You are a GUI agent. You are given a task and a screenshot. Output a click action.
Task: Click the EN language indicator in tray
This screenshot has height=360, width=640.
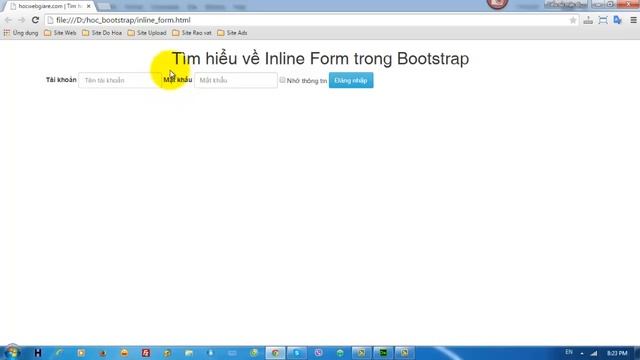(569, 352)
